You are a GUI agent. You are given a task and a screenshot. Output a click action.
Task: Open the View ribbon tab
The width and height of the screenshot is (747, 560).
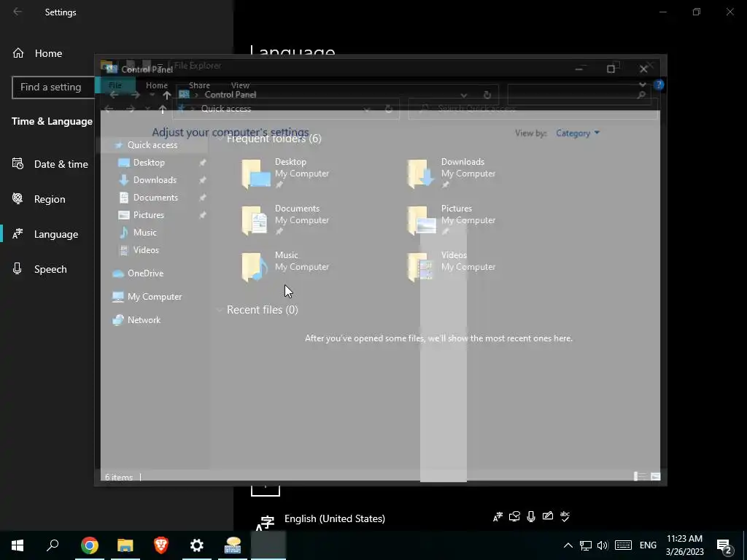pos(240,85)
